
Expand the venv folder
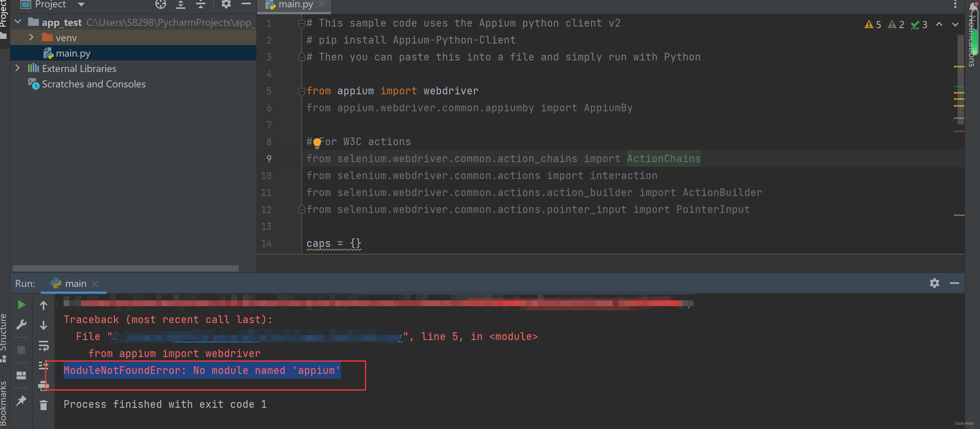(x=32, y=37)
